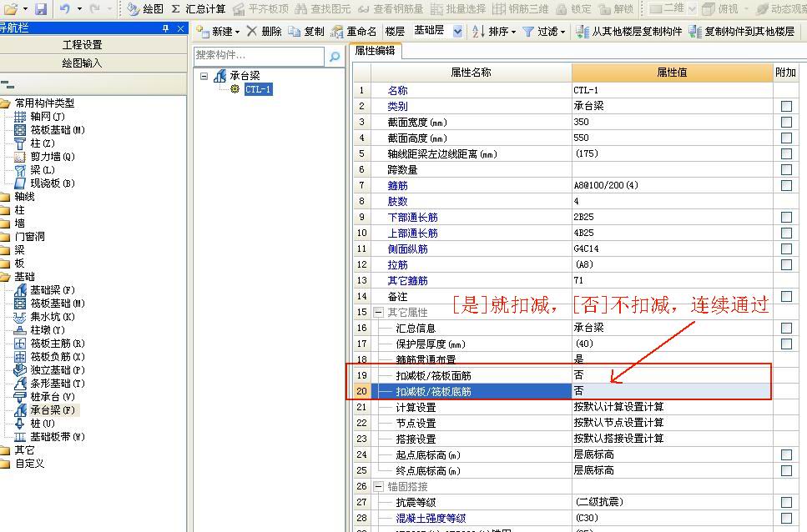Click 复制 copy component button
The height and width of the screenshot is (532, 807).
(306, 32)
